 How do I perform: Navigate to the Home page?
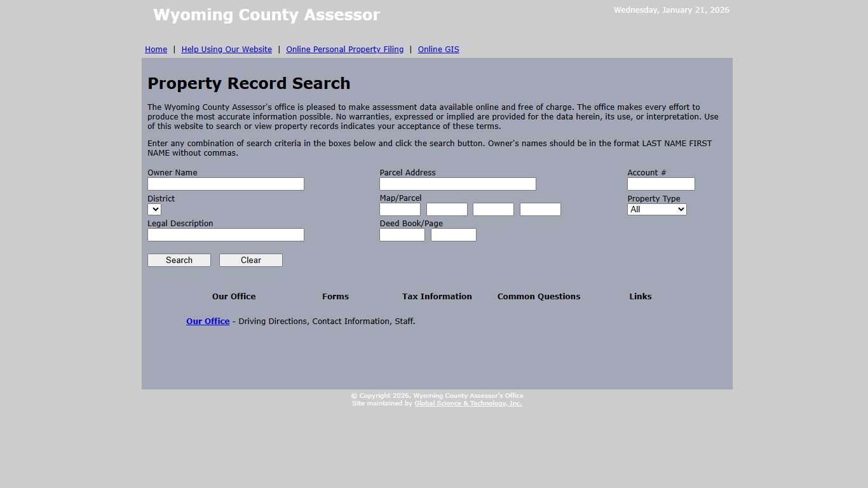click(x=156, y=49)
